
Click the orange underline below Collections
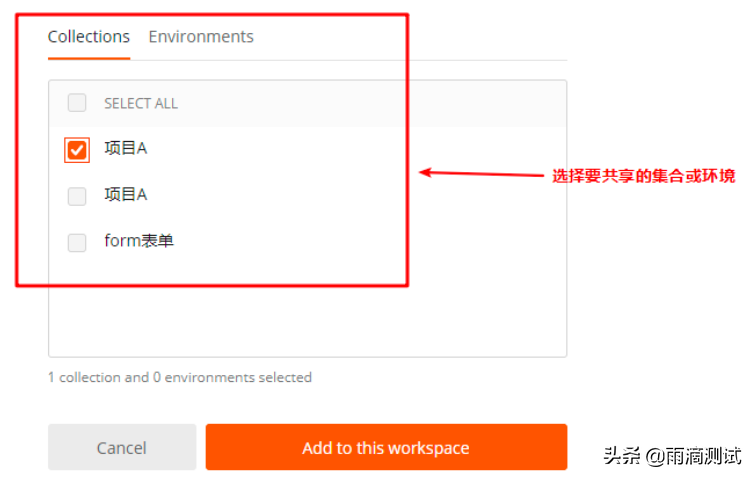click(x=89, y=58)
